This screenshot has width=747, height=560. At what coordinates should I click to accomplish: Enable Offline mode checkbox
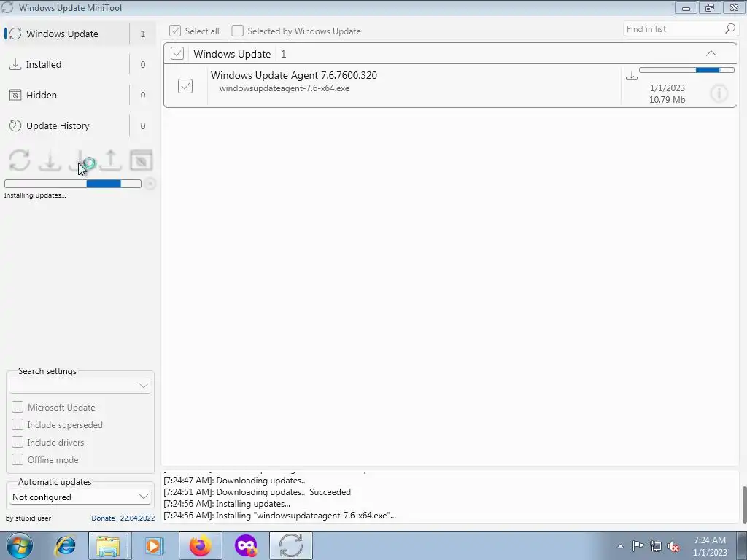(x=18, y=459)
